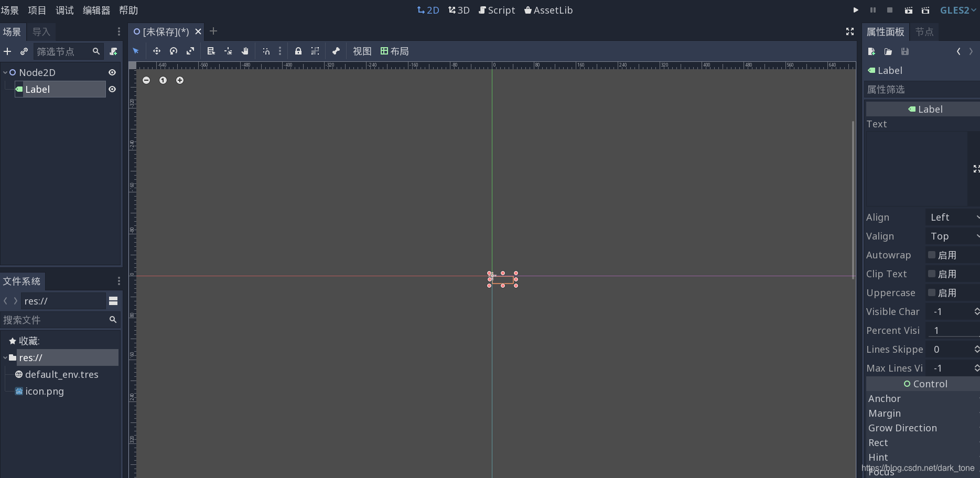Viewport: 980px width, 478px height.
Task: Activate the Rotate Mode tool
Action: 174,51
